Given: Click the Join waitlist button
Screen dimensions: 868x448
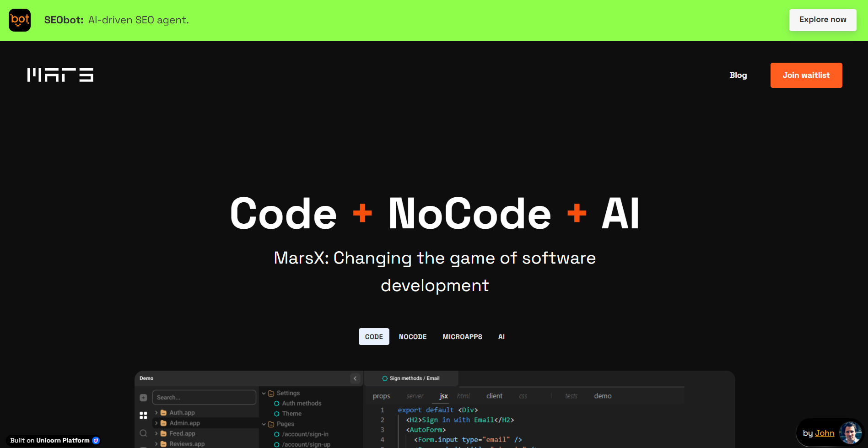Looking at the screenshot, I should point(806,75).
